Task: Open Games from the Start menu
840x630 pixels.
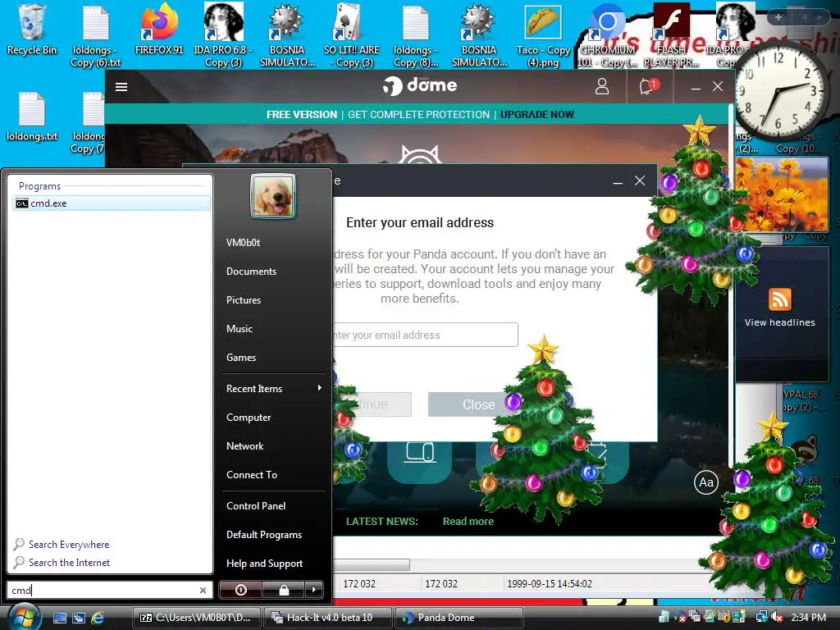Action: point(240,358)
